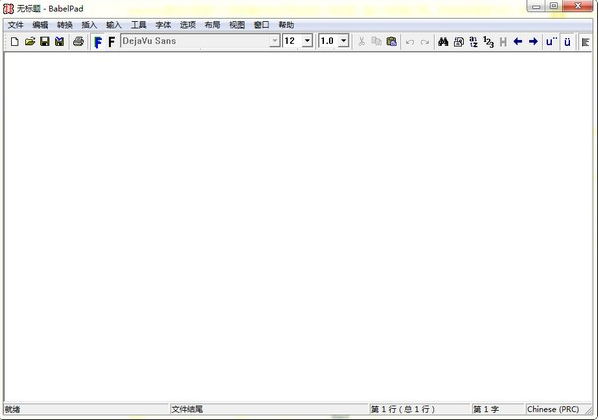Screen dimensions: 599x420
Task: Click the Chinese (PRC) status bar label
Action: click(x=553, y=409)
